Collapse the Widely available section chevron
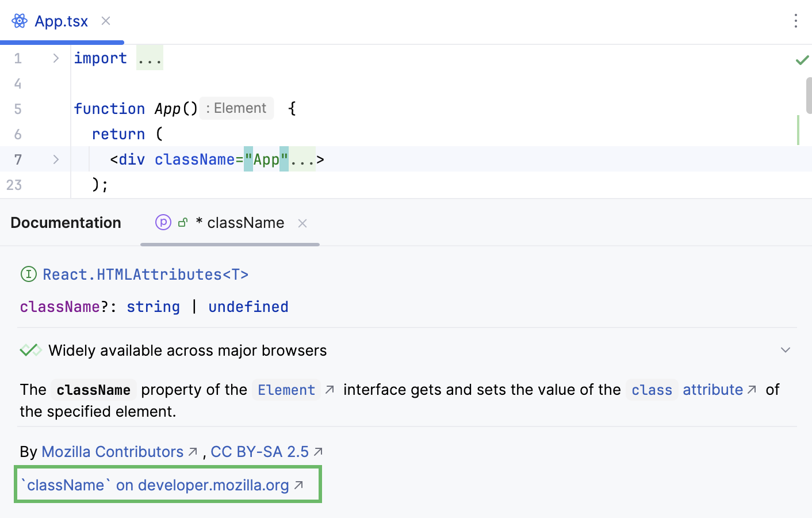This screenshot has width=812, height=518. 786,349
